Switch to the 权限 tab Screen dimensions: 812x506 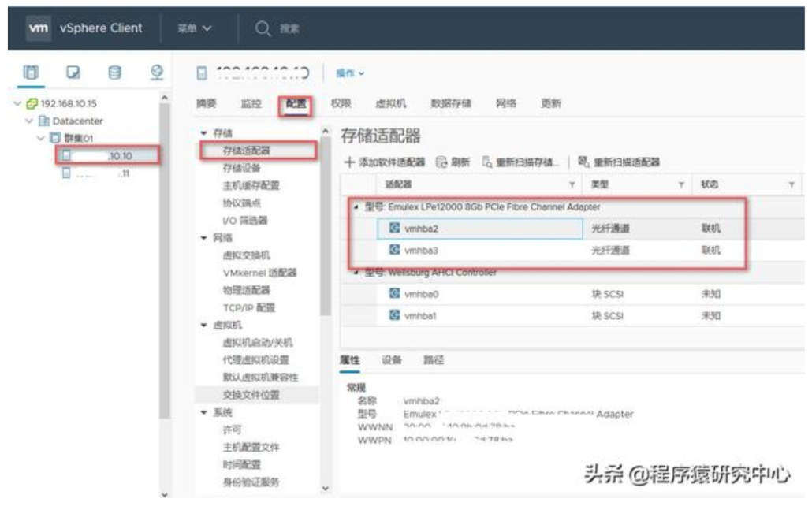point(341,103)
